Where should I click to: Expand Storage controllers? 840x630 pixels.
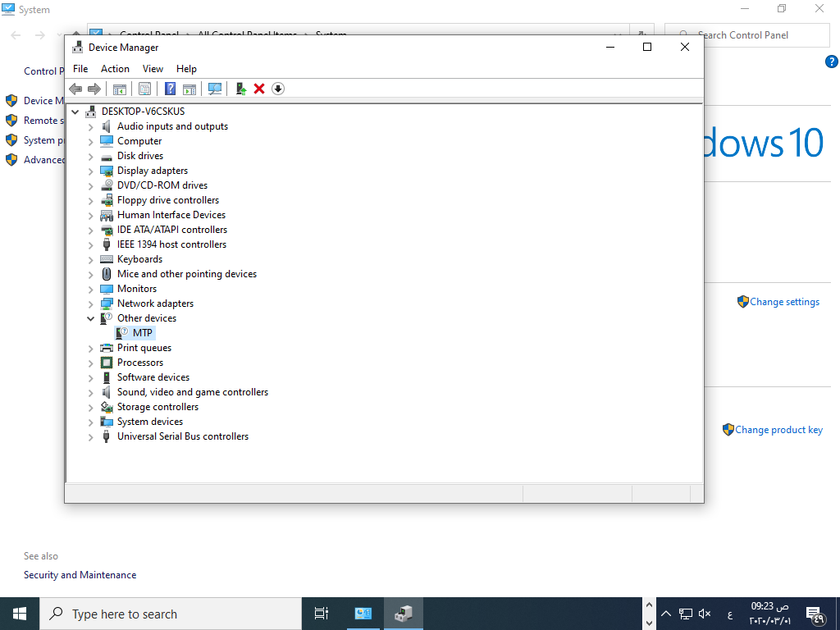point(90,408)
